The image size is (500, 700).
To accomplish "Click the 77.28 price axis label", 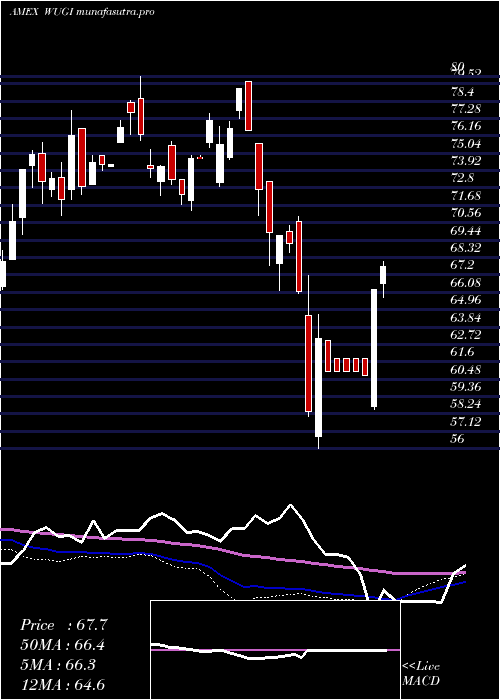I will point(466,109).
